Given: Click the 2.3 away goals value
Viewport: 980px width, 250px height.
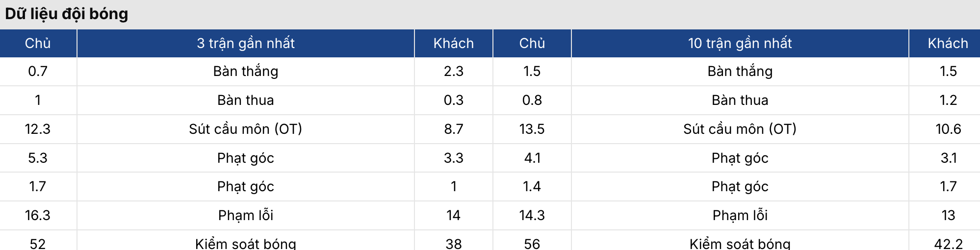Looking at the screenshot, I should coord(453,72).
